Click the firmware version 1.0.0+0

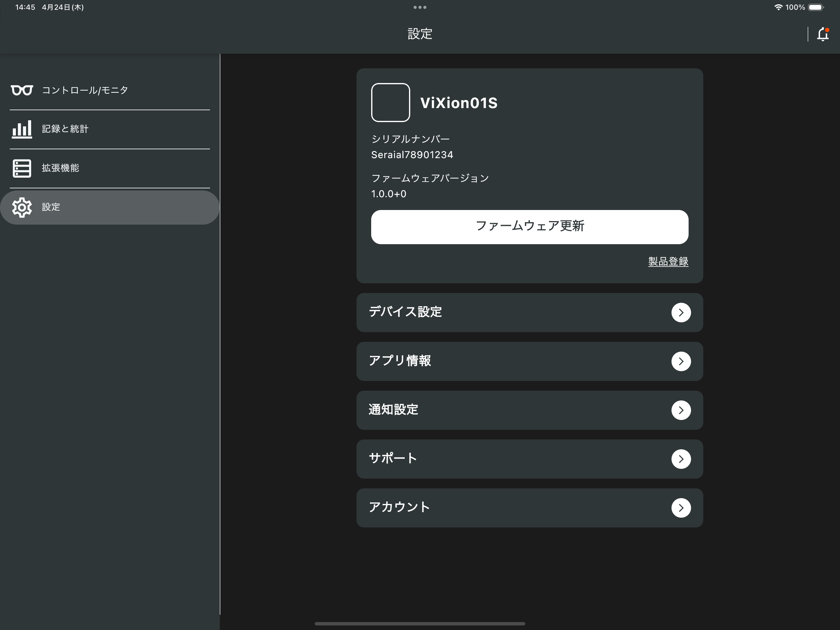389,194
